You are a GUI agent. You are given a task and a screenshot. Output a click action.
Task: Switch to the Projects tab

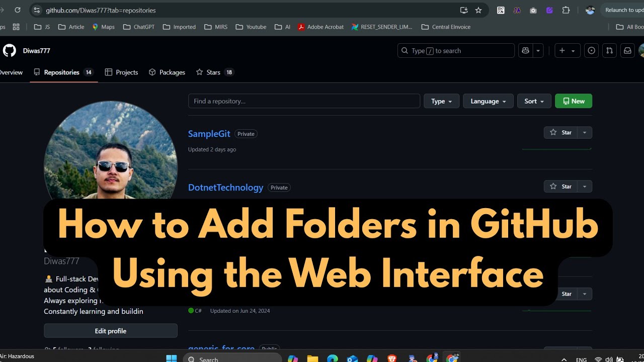click(121, 72)
